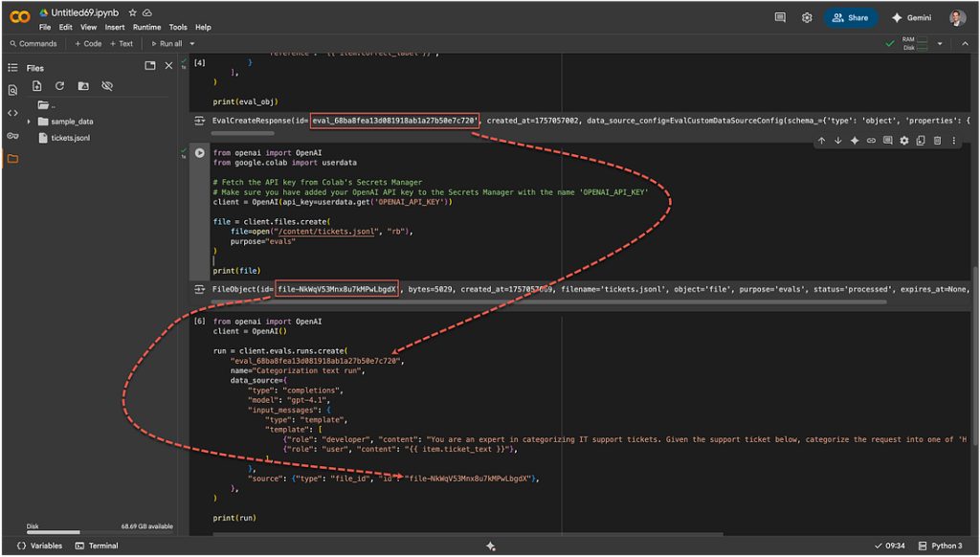Run the cell importing OpenAI

[x=200, y=153]
